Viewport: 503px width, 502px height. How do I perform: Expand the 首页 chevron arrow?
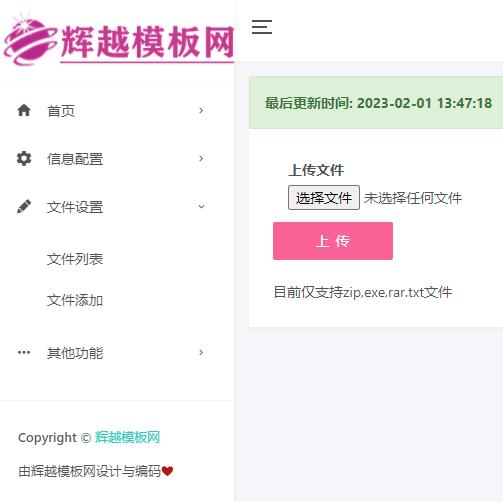coord(201,110)
